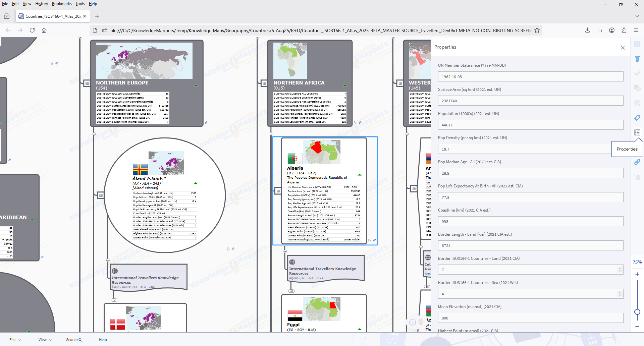Viewport: 644px width, 346px height.
Task: Click the zoom in plus button
Action: click(x=637, y=274)
